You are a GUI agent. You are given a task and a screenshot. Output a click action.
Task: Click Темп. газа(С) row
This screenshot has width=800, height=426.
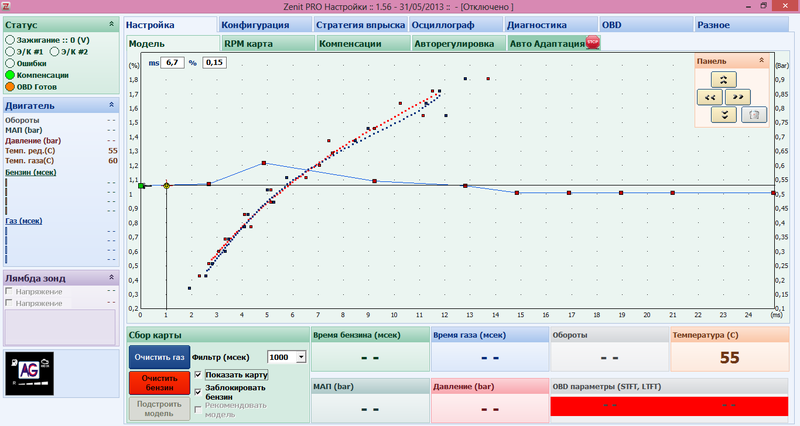[61, 161]
